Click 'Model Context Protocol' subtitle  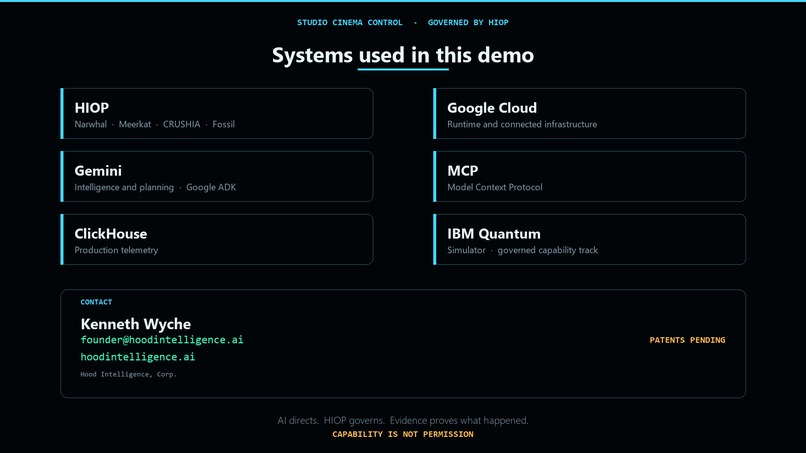click(495, 187)
